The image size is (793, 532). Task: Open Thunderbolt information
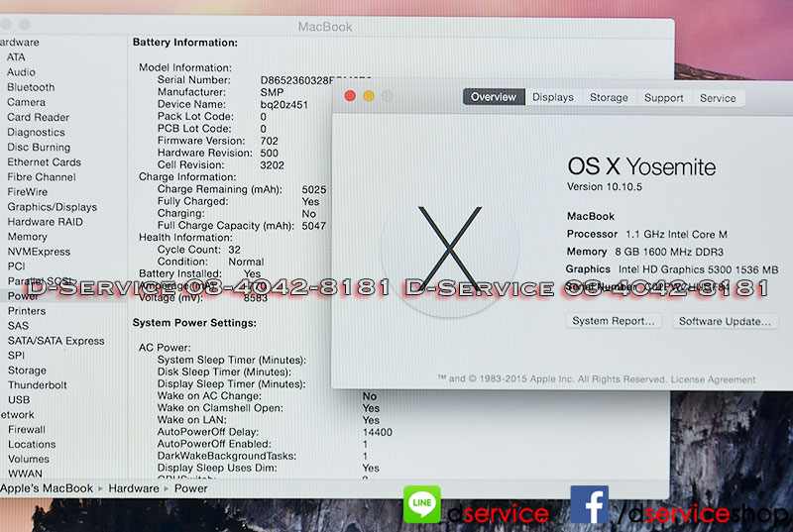click(38, 385)
